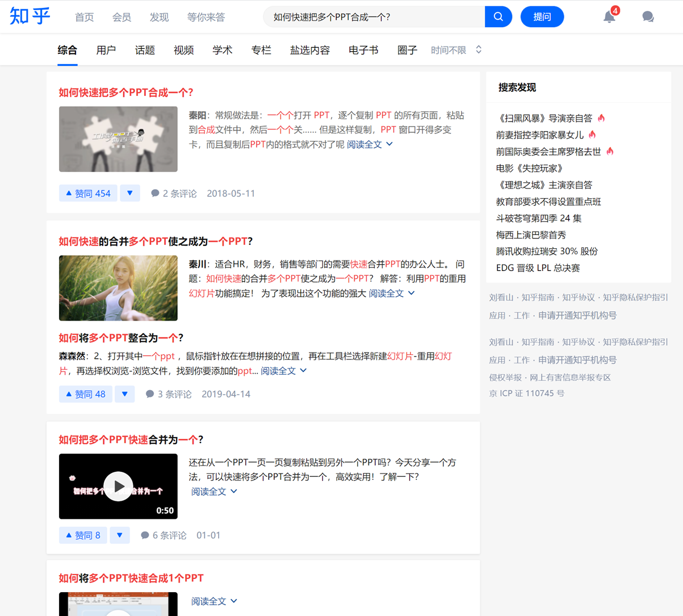This screenshot has width=683, height=616.
Task: Click the Zhihu logo
Action: [30, 16]
